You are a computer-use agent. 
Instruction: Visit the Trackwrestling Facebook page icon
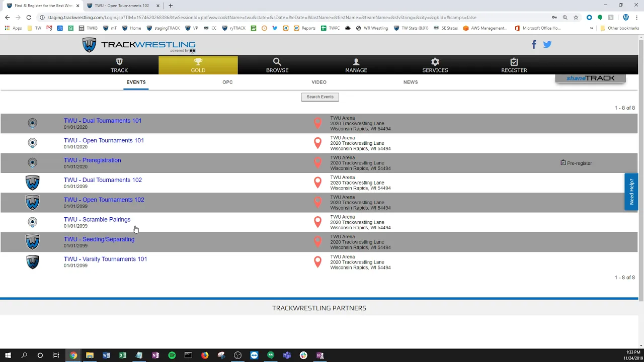534,44
